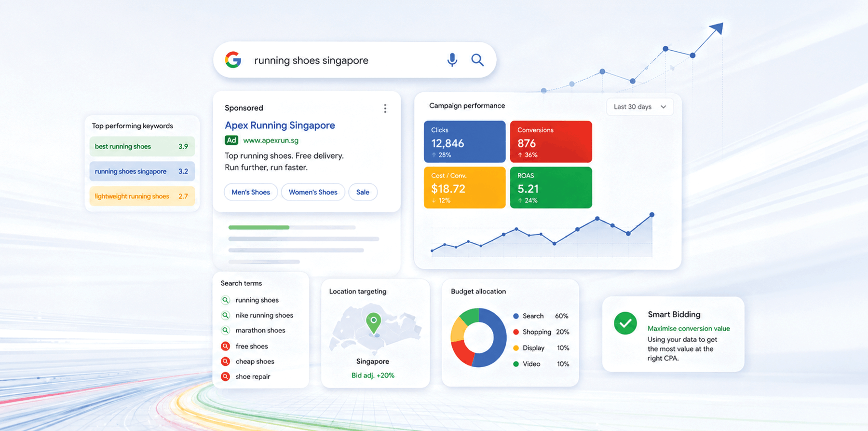Click the 'marathon shoes' search term

(x=260, y=330)
